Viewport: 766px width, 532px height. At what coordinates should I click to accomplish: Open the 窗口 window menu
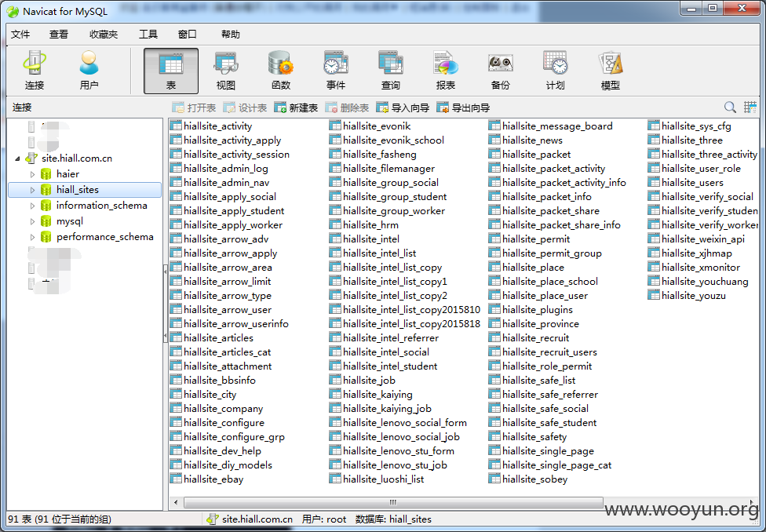point(187,35)
